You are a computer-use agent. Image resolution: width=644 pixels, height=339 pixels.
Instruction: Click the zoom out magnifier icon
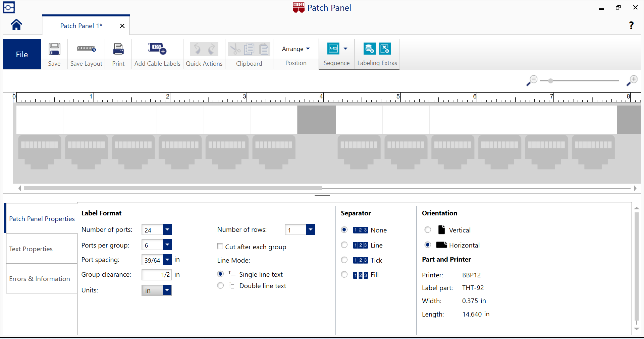(x=532, y=80)
